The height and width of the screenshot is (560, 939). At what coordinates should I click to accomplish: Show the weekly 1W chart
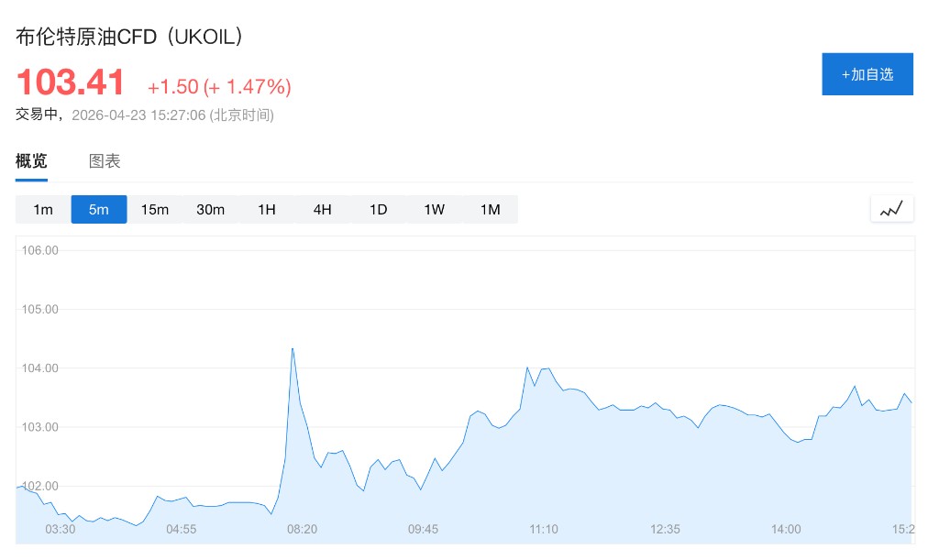435,209
